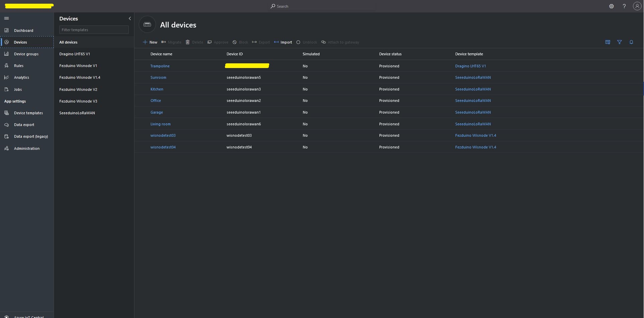Viewport: 644px width, 318px height.
Task: Go to Rules in the sidebar
Action: (19, 66)
